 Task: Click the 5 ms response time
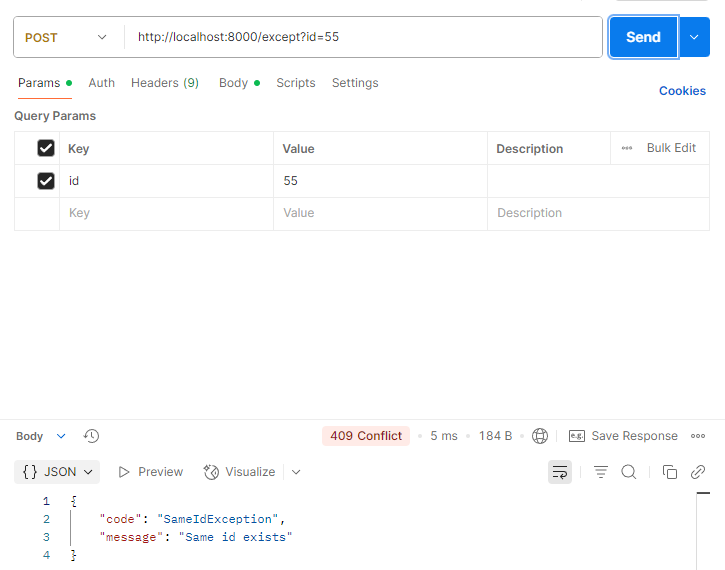click(443, 436)
